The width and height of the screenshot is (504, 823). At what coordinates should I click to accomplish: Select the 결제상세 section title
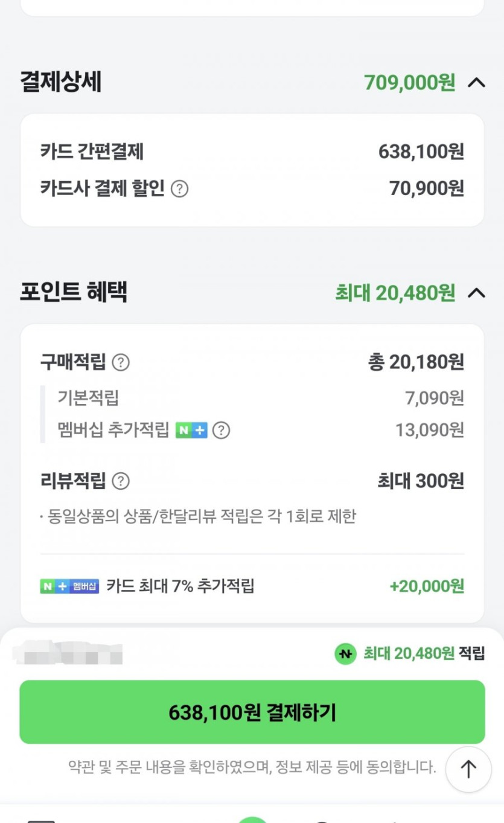tap(60, 82)
